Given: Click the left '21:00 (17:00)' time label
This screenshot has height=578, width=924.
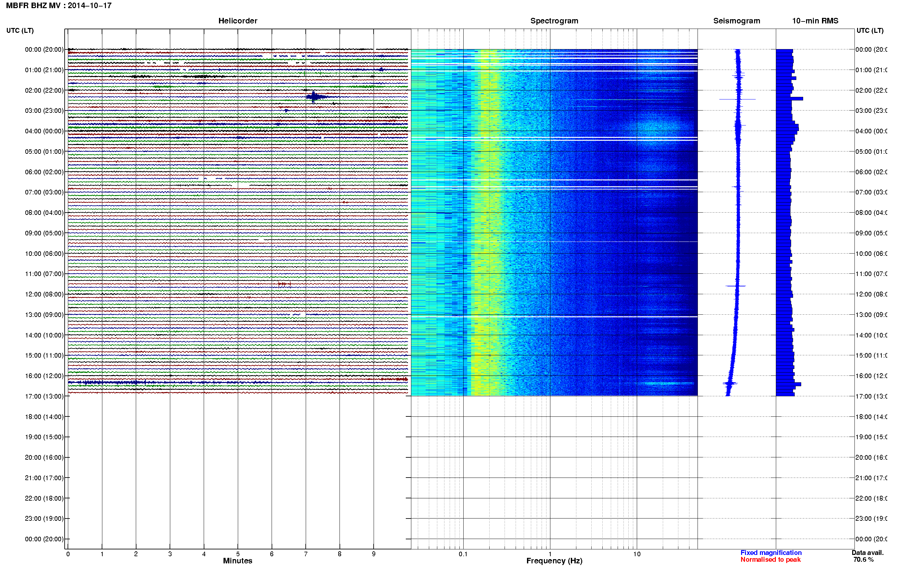Looking at the screenshot, I should tap(44, 478).
